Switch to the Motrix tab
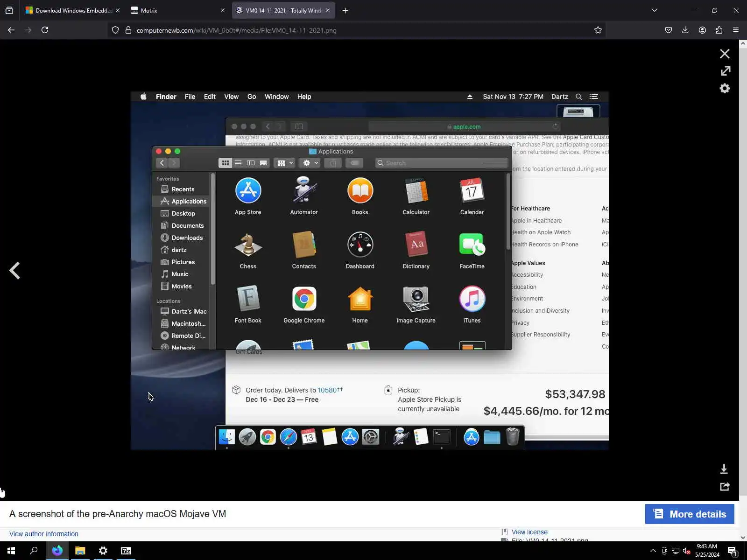The image size is (747, 560). (x=176, y=10)
